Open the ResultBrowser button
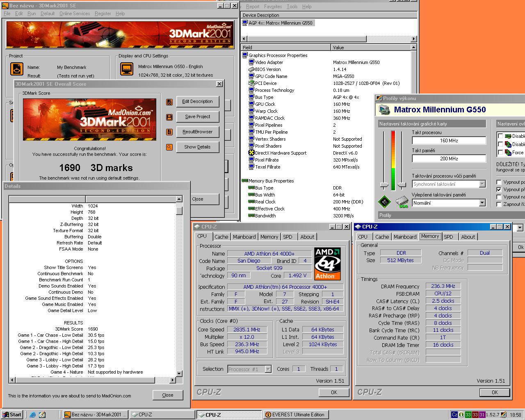 pos(197,132)
